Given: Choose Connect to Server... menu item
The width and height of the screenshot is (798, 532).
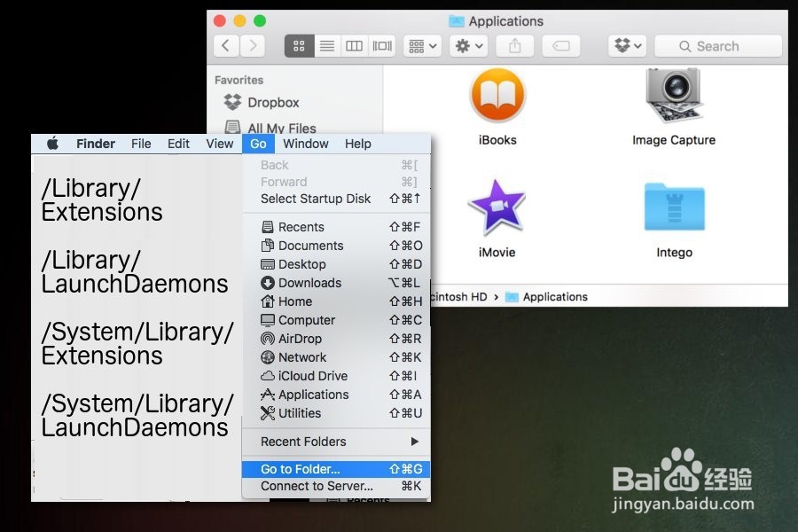Looking at the screenshot, I should (x=336, y=486).
